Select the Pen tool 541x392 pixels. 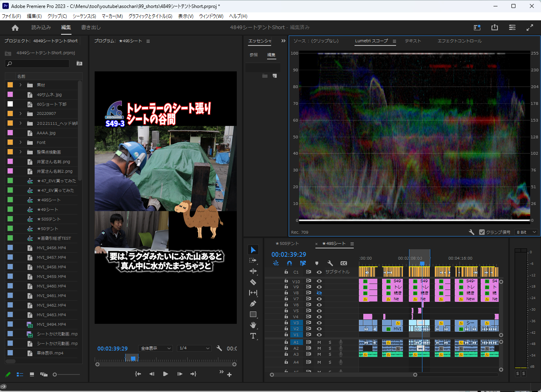pyautogui.click(x=253, y=303)
